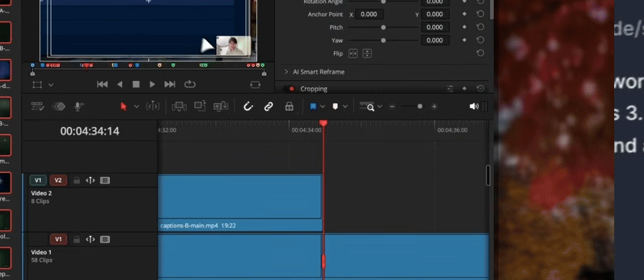The height and width of the screenshot is (280, 644).
Task: Click the Anchor Point X field
Action: pos(369,14)
